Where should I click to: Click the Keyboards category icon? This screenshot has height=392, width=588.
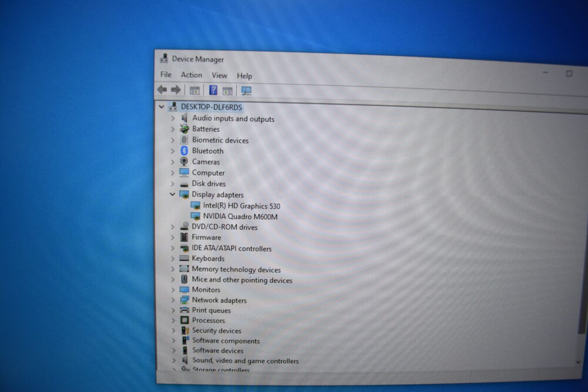coord(184,258)
